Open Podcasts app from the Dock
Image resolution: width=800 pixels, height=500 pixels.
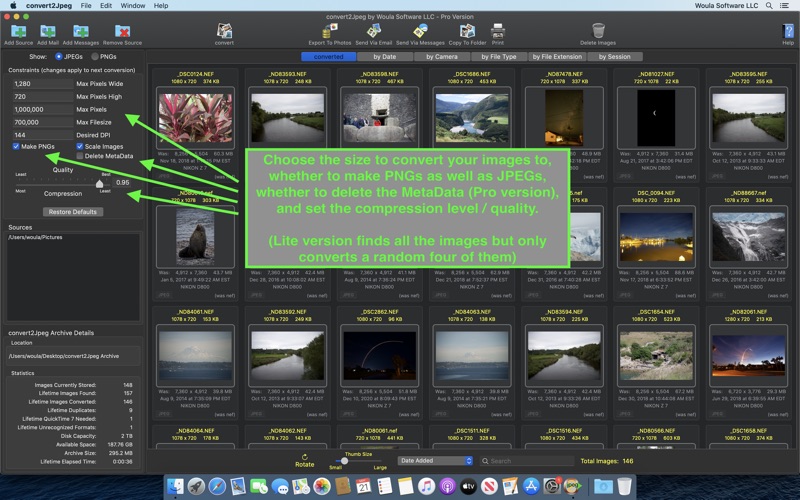pos(447,486)
